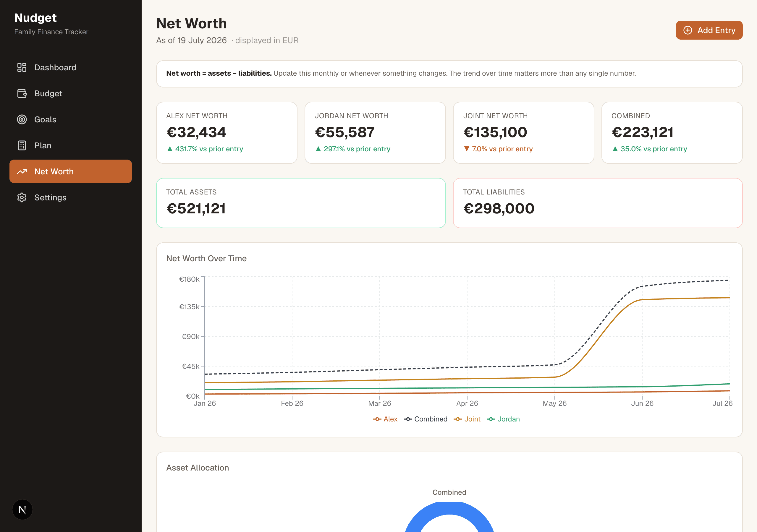The image size is (757, 532).
Task: Click the Goals target icon
Action: click(22, 119)
